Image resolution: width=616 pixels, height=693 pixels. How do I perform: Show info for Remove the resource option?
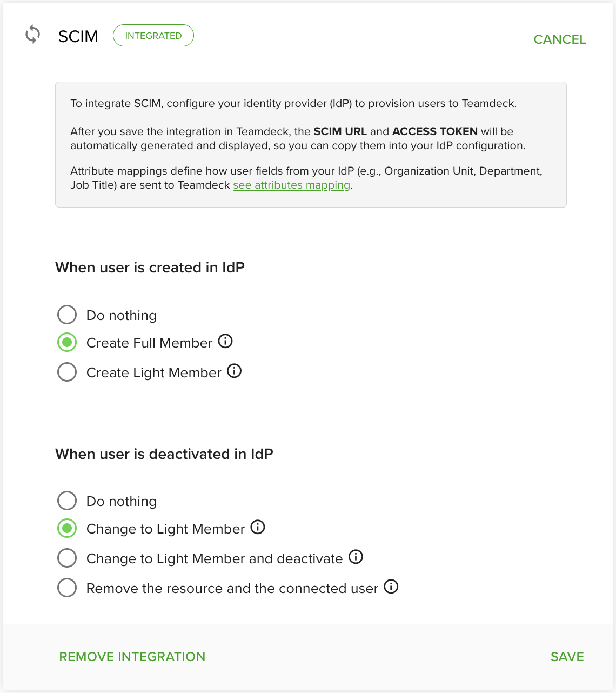click(391, 587)
